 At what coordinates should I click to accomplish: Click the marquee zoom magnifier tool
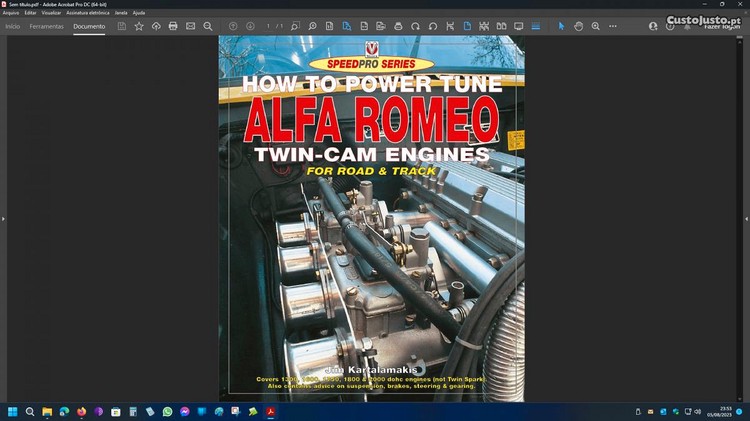pos(595,26)
